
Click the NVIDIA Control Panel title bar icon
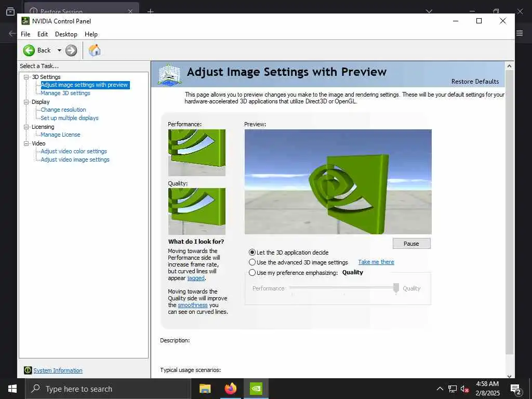(x=25, y=21)
